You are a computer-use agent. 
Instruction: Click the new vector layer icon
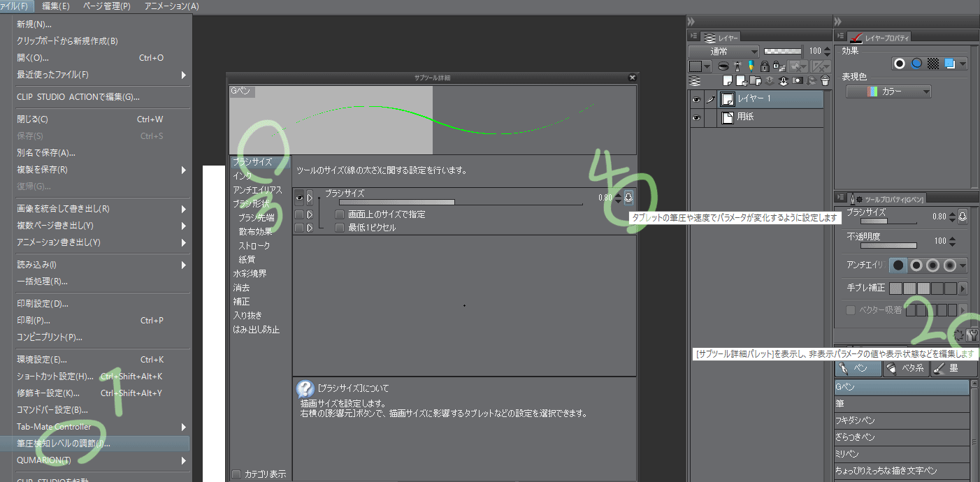pyautogui.click(x=742, y=81)
